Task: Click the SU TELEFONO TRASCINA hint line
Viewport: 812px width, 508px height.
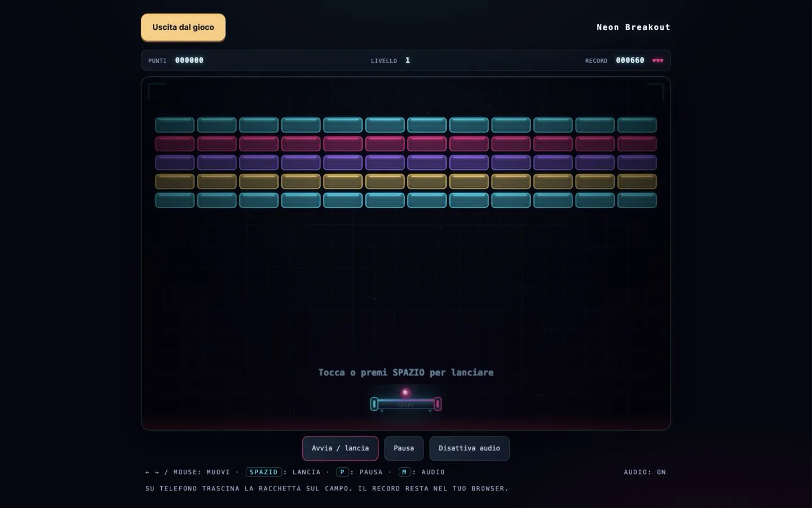Action: [x=327, y=488]
